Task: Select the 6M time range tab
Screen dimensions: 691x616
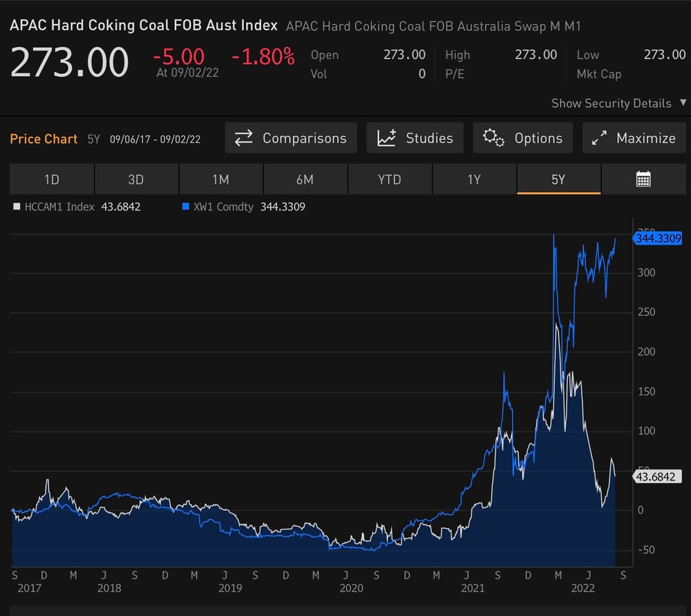Action: (x=305, y=179)
